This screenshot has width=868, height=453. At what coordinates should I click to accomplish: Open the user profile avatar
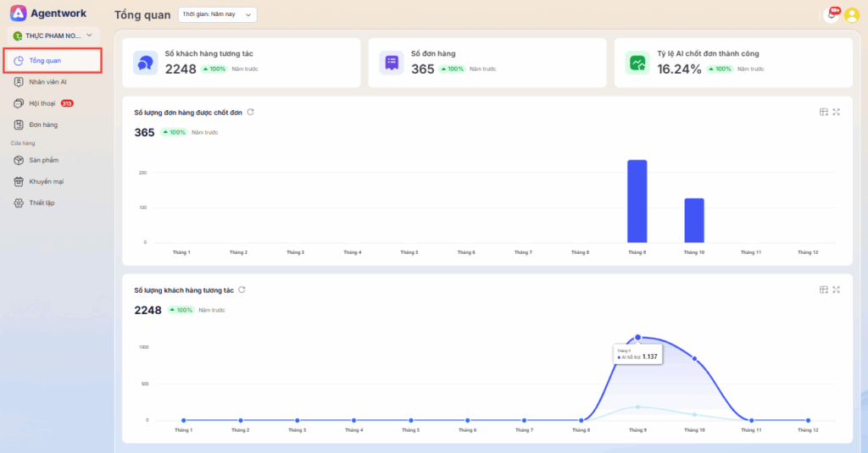[851, 14]
